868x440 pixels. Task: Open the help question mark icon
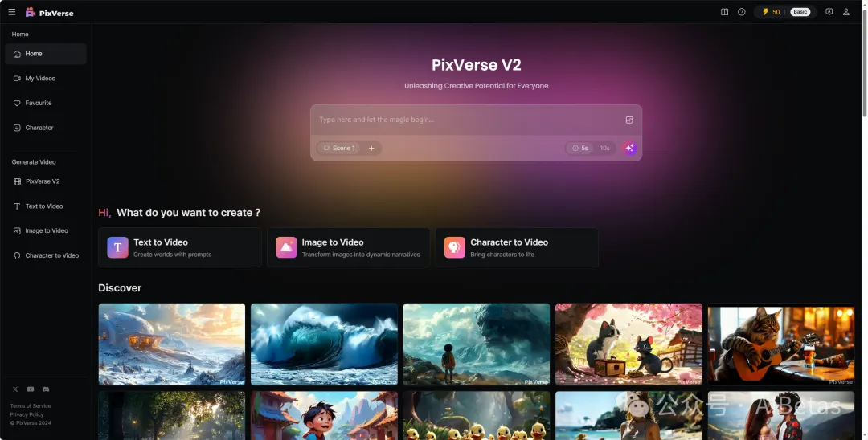[741, 11]
